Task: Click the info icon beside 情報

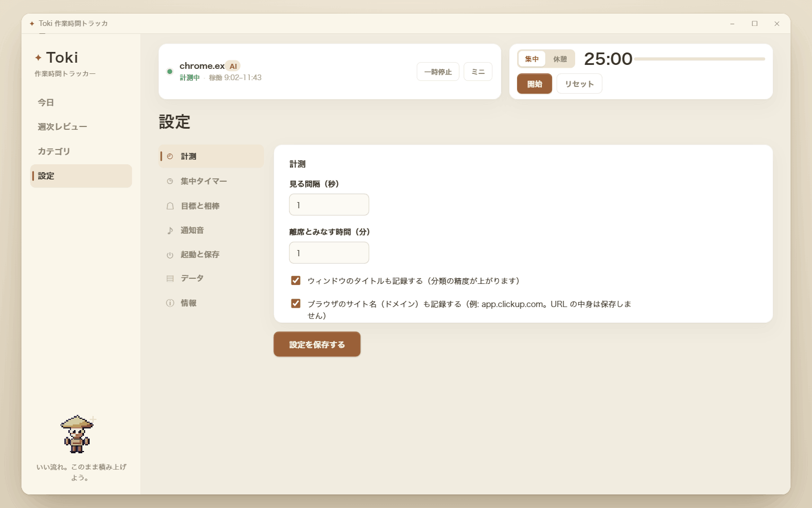Action: pyautogui.click(x=170, y=303)
